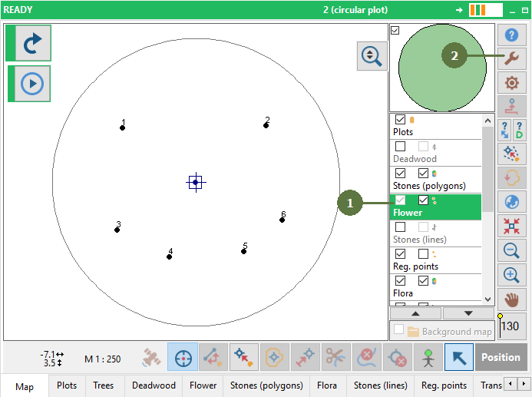
Task: Move layer up with the up-arrow button
Action: coord(415,313)
